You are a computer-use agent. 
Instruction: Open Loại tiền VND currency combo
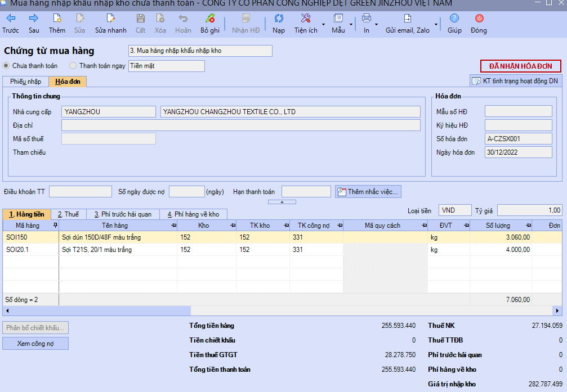pyautogui.click(x=456, y=210)
